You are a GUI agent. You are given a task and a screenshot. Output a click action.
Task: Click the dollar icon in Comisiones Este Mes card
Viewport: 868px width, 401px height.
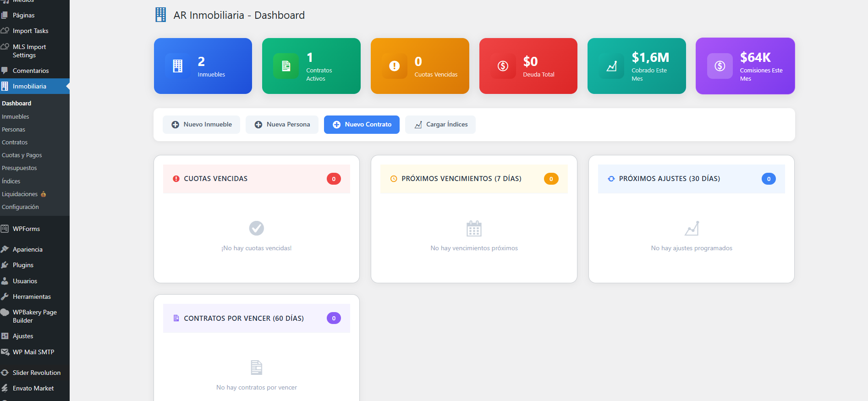[x=720, y=66]
